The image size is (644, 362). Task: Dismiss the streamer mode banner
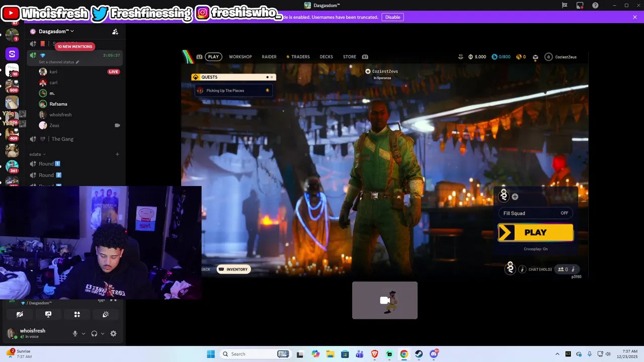click(635, 17)
